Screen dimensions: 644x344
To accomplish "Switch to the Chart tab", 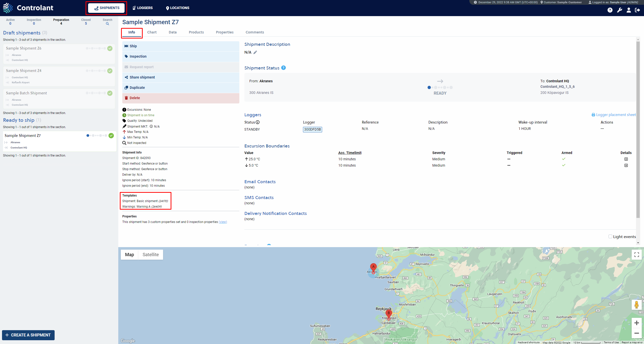I will point(152,32).
